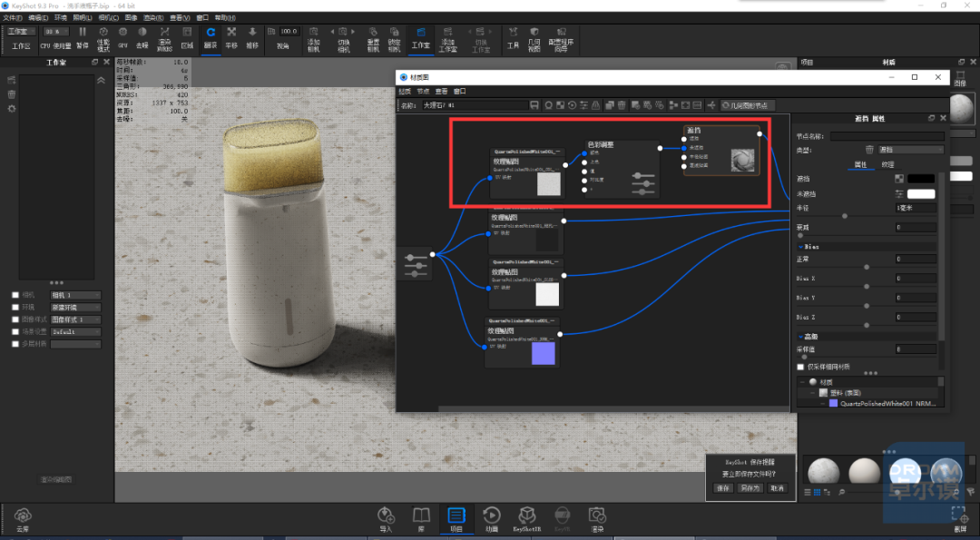The width and height of the screenshot is (980, 540).
Task: Click the 名称 material name field
Action: [475, 105]
